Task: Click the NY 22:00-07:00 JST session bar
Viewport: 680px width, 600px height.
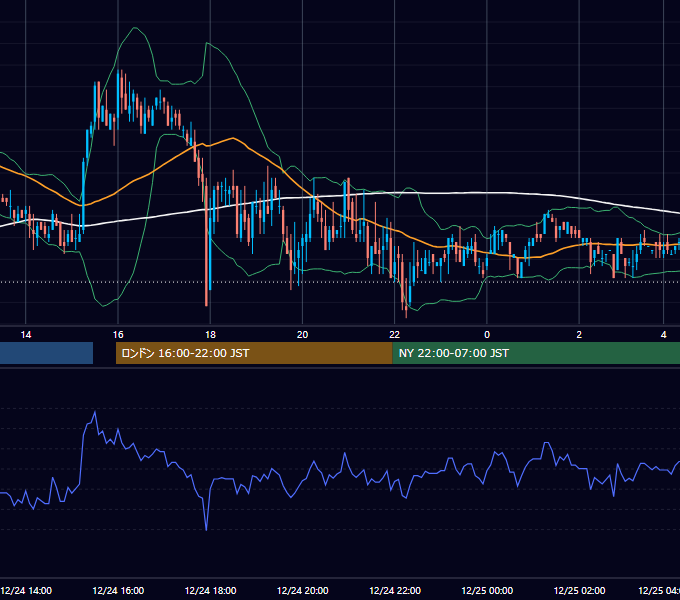Action: [x=536, y=353]
